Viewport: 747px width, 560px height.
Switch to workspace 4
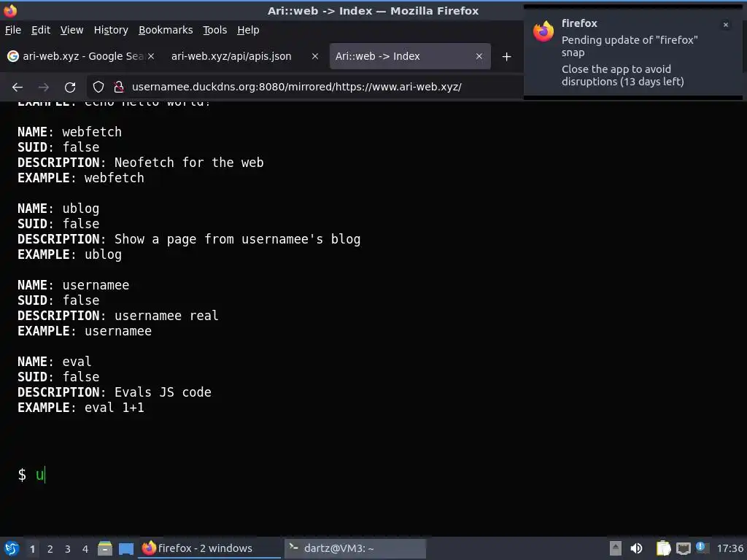point(85,549)
